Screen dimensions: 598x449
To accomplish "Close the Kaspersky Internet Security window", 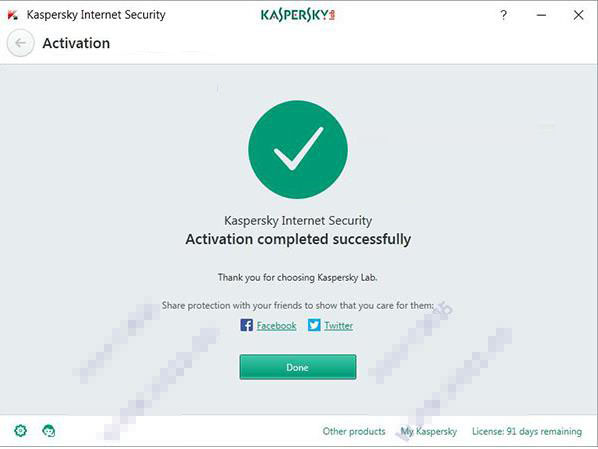I will (x=578, y=15).
